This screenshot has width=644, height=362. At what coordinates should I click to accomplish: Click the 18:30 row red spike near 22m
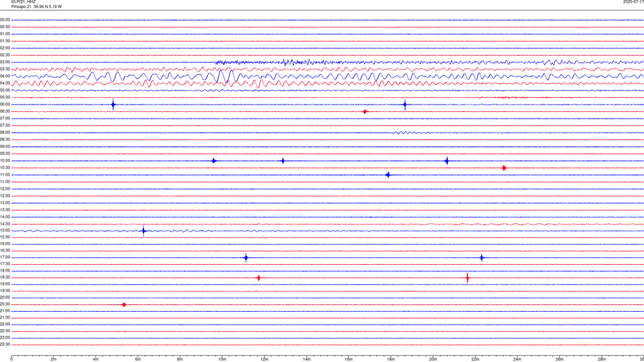(x=468, y=278)
